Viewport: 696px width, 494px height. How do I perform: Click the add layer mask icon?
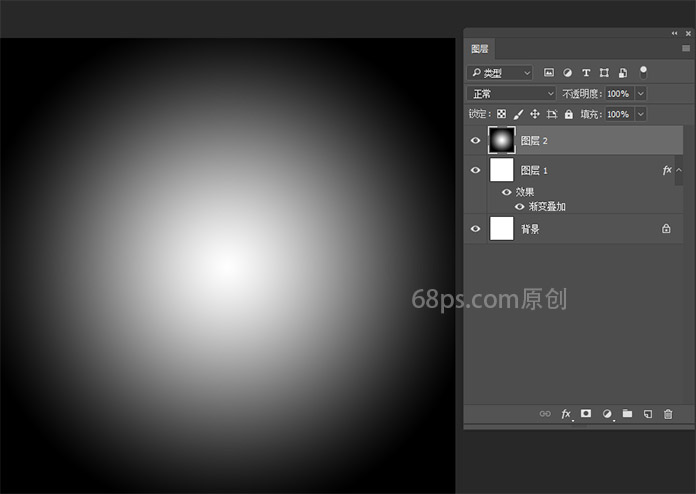[586, 413]
